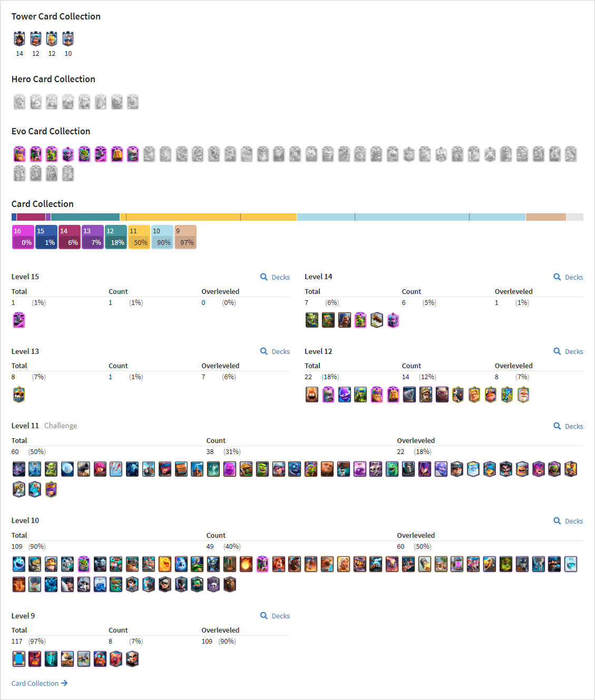595x700 pixels.
Task: Click the Cannon card in Level 11
Action: click(84, 469)
